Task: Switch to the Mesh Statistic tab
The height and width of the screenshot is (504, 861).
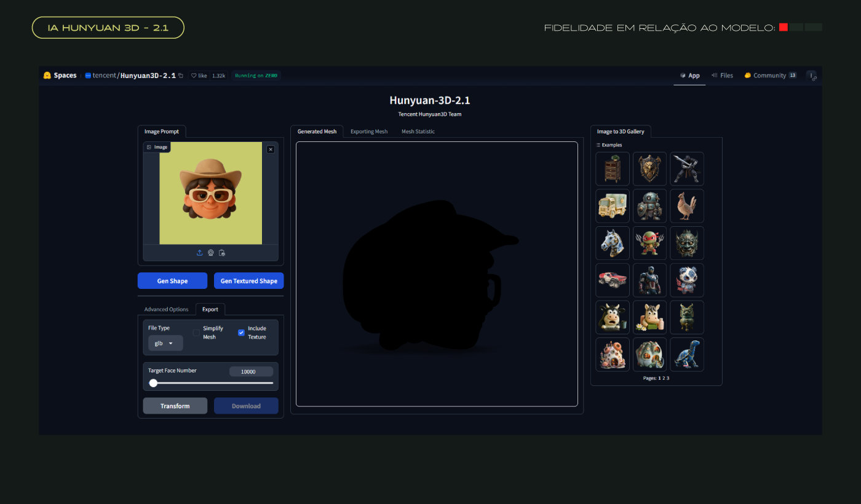Action: pyautogui.click(x=418, y=132)
